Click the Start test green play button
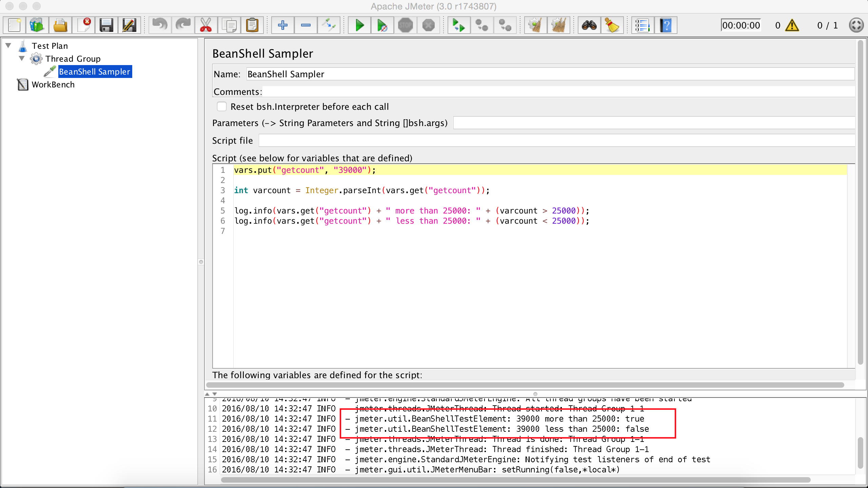 tap(359, 25)
